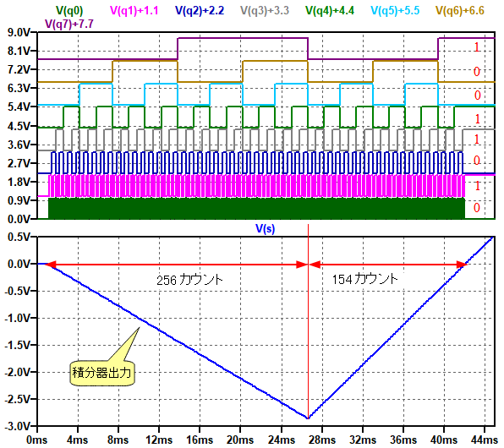Screen dimensions: 504x448
Task: Click the V(q2)+2.2 trace label
Action: [200, 11]
